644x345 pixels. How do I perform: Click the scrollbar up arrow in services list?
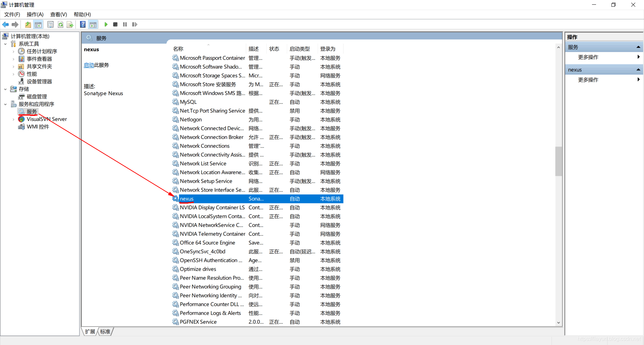pos(558,47)
